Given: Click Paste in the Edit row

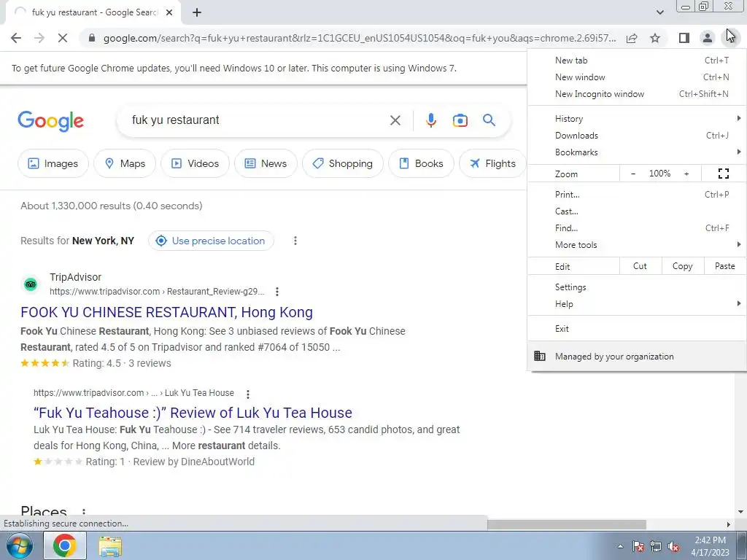Looking at the screenshot, I should pos(724,266).
